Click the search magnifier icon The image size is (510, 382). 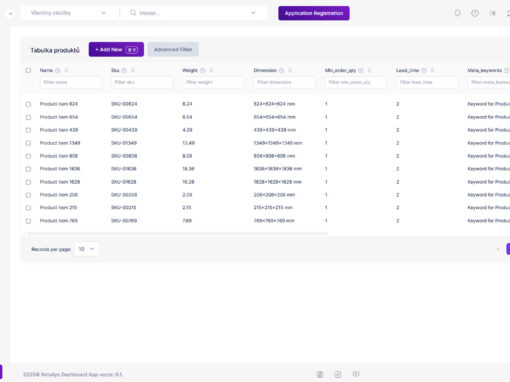(x=133, y=13)
